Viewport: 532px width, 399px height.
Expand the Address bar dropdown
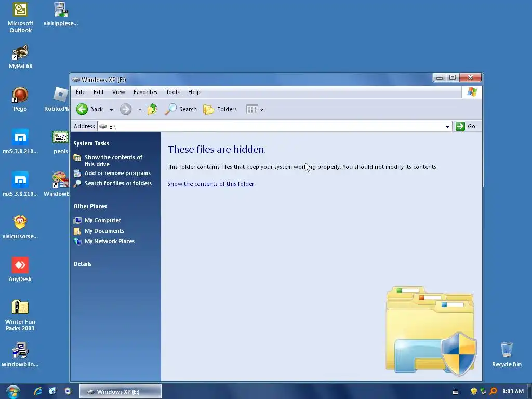(447, 127)
